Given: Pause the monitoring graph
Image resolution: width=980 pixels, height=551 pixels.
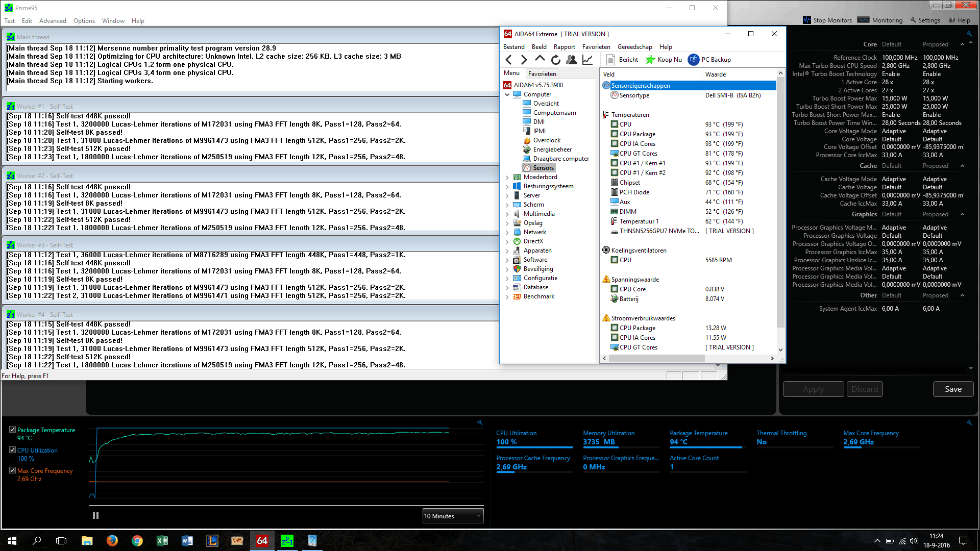Looking at the screenshot, I should pos(95,516).
